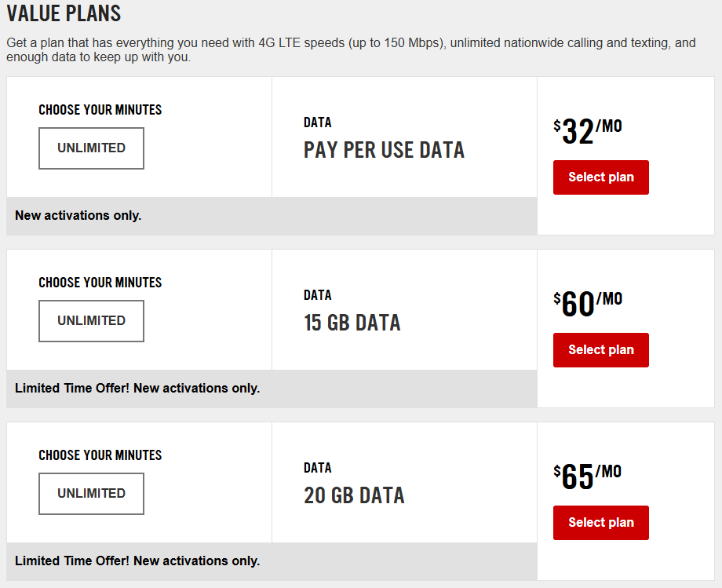This screenshot has width=722, height=588.
Task: Click the 20 GB DATA label
Action: tap(354, 495)
